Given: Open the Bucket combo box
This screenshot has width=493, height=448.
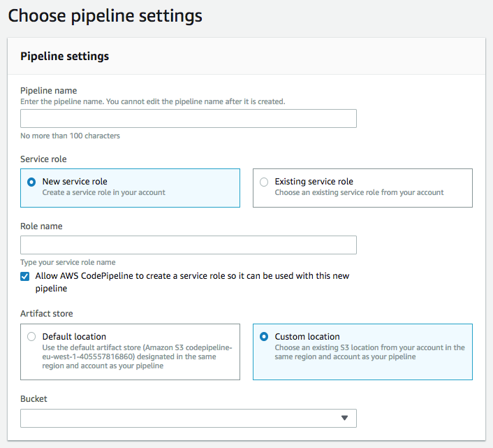Looking at the screenshot, I should pyautogui.click(x=182, y=418).
